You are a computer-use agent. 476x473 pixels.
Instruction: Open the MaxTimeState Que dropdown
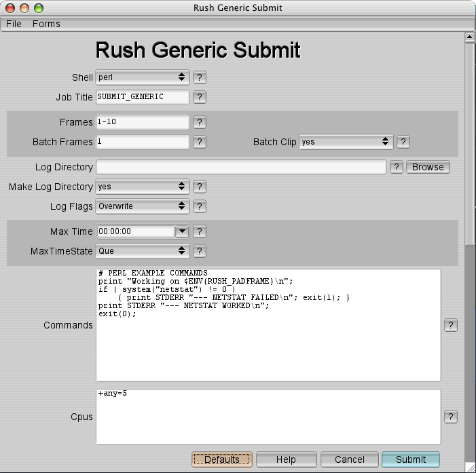point(143,251)
